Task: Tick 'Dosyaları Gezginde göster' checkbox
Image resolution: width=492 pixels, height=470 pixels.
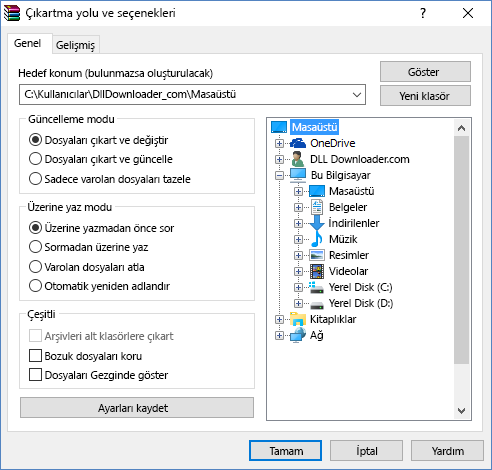Action: tap(35, 375)
